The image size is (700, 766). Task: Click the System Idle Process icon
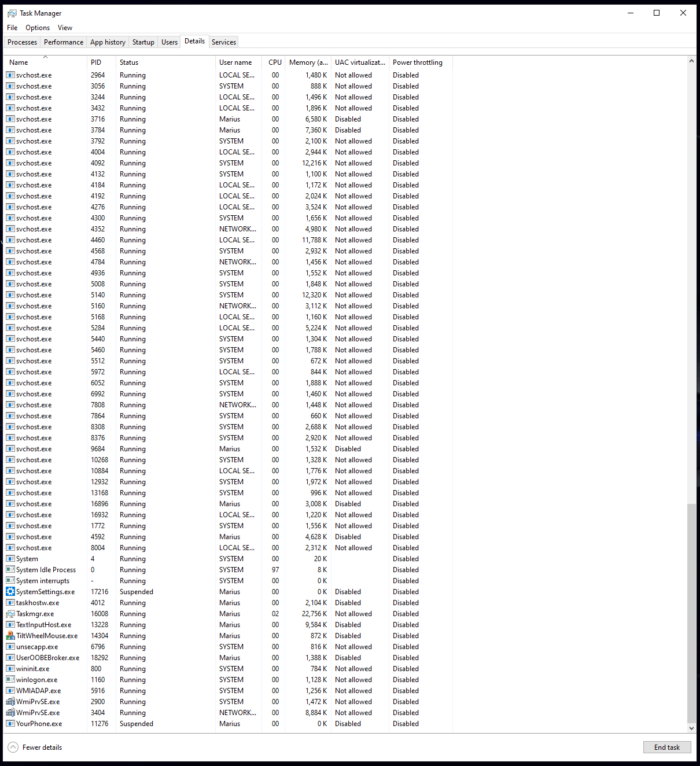[10, 570]
